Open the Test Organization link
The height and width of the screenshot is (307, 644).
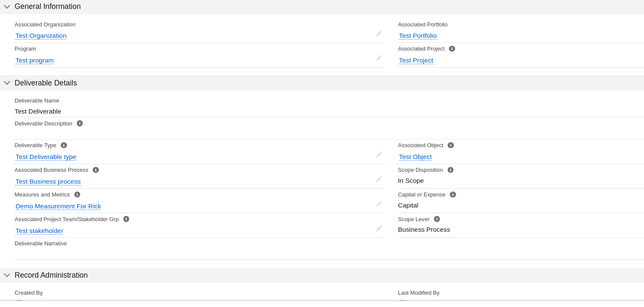click(x=41, y=36)
